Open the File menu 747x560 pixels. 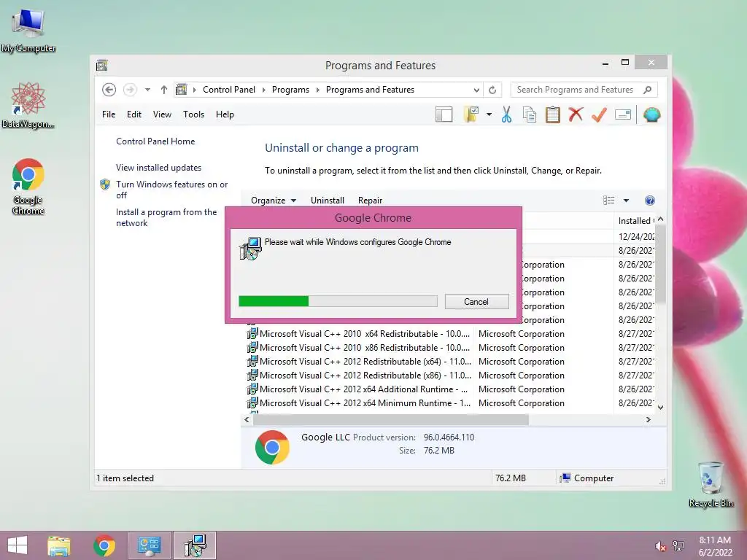click(x=109, y=114)
